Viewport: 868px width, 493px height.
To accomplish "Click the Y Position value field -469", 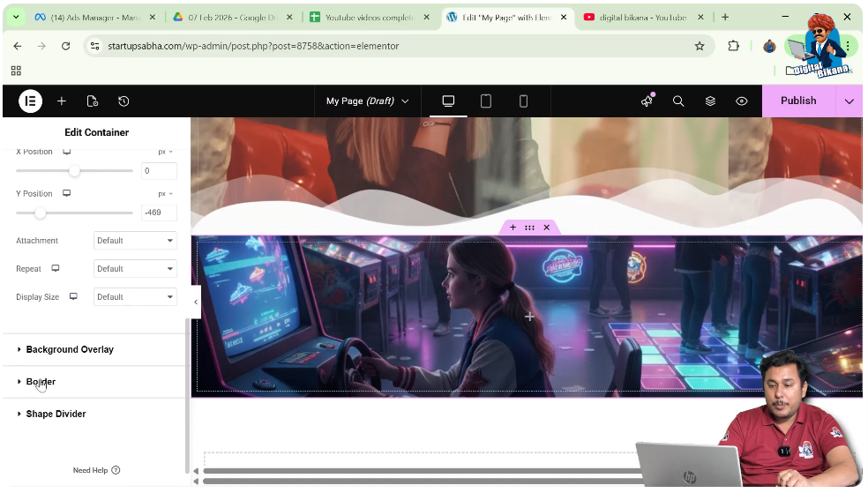I will point(159,213).
